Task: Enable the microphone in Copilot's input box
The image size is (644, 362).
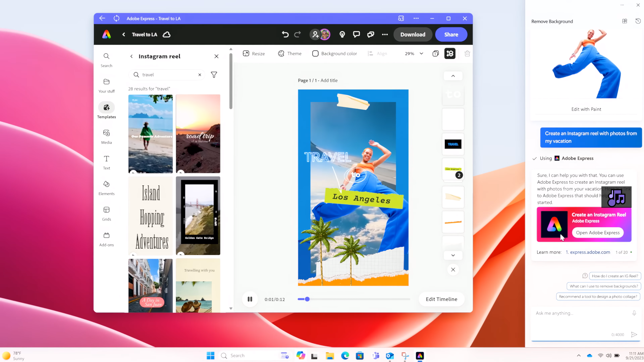Action: point(634,313)
